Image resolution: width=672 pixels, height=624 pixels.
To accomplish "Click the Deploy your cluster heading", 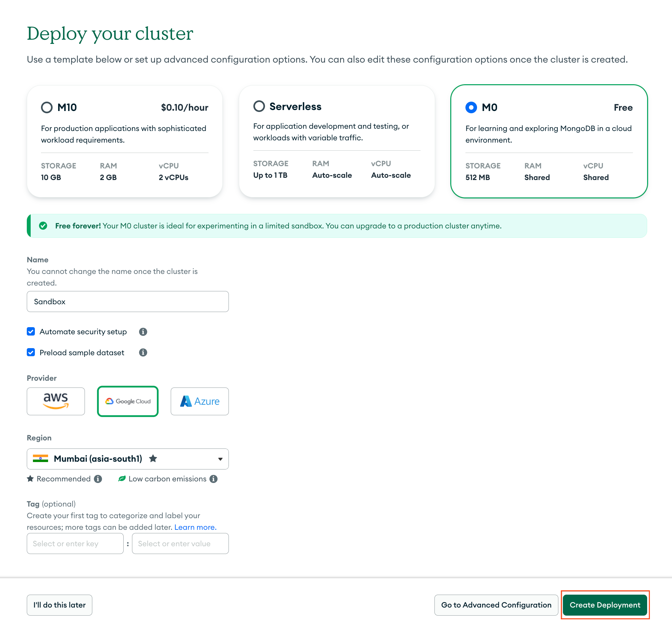I will pyautogui.click(x=110, y=34).
